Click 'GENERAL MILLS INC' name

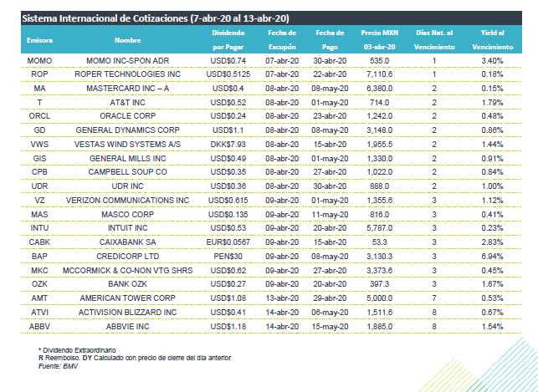pyautogui.click(x=128, y=159)
